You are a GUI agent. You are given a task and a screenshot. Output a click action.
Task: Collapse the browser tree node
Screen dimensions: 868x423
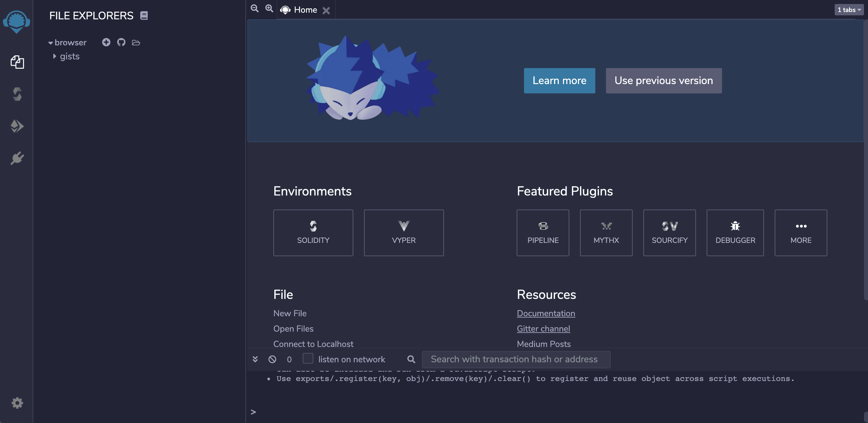(x=51, y=43)
